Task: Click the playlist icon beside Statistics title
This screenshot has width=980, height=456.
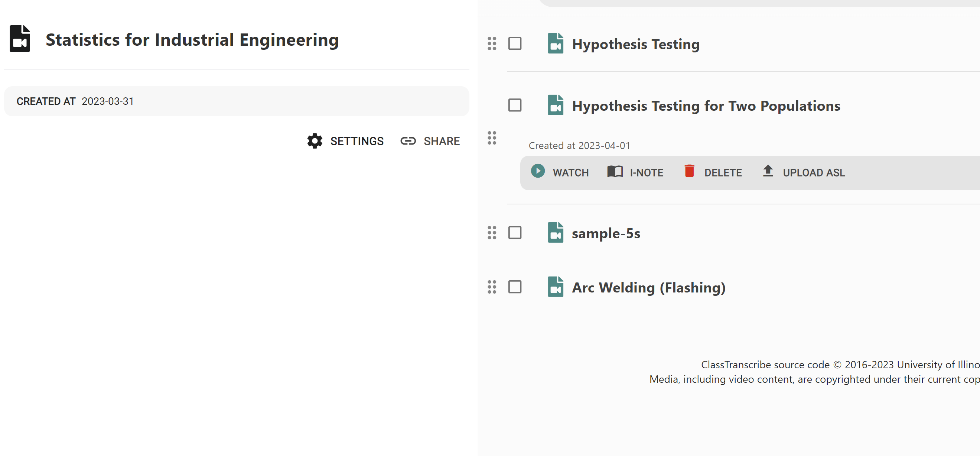Action: tap(20, 39)
